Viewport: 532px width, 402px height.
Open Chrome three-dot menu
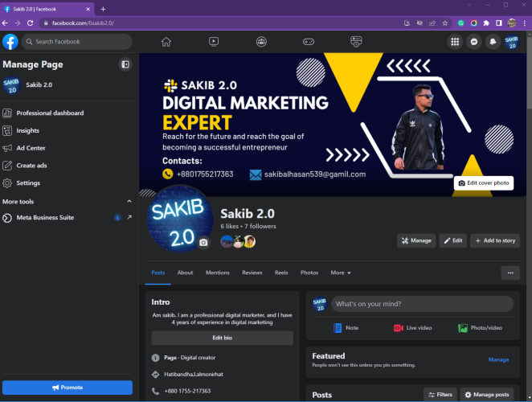pyautogui.click(x=525, y=23)
